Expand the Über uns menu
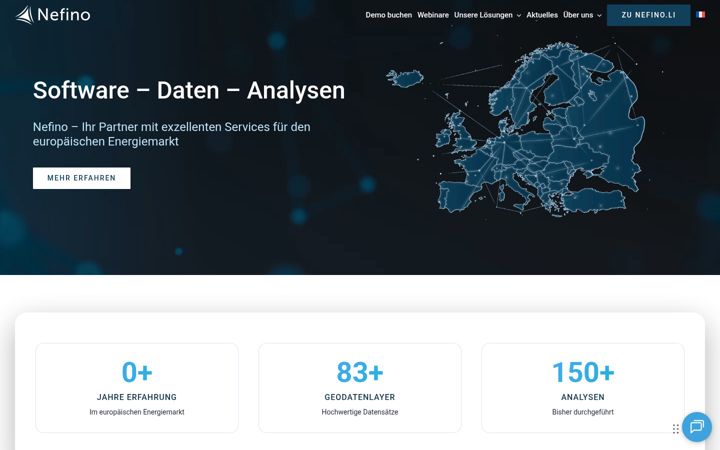This screenshot has height=450, width=720. (582, 15)
